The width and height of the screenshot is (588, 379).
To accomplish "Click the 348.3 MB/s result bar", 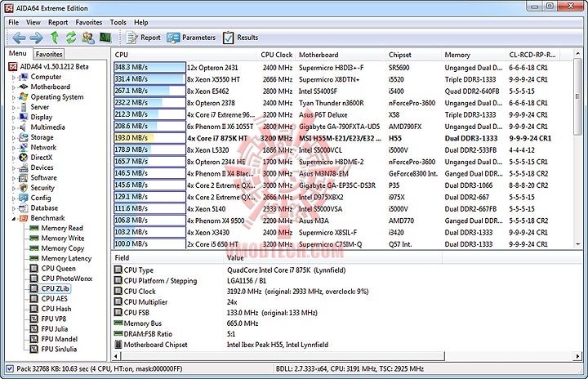I will 149,68.
